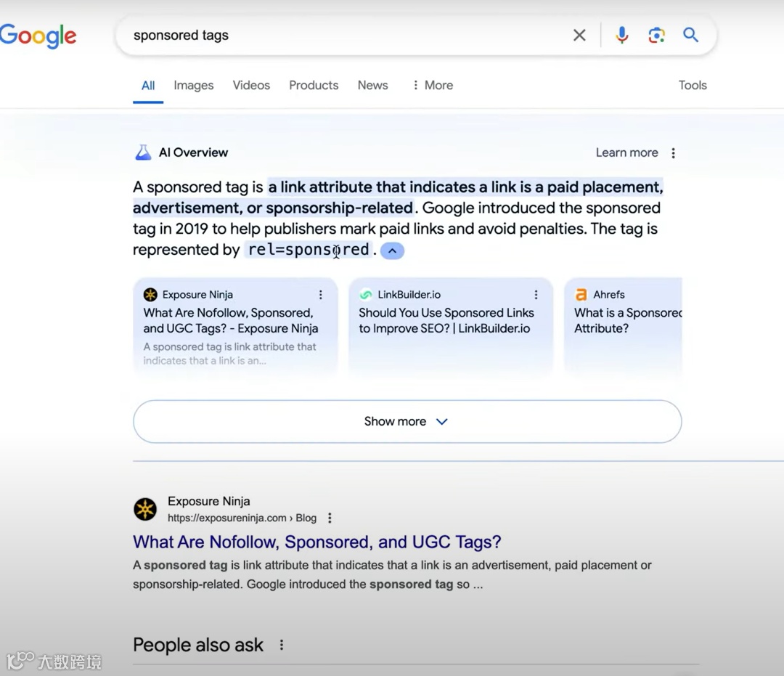Viewport: 784px width, 676px height.
Task: Click the 'AI Overview' label
Action: 193,152
